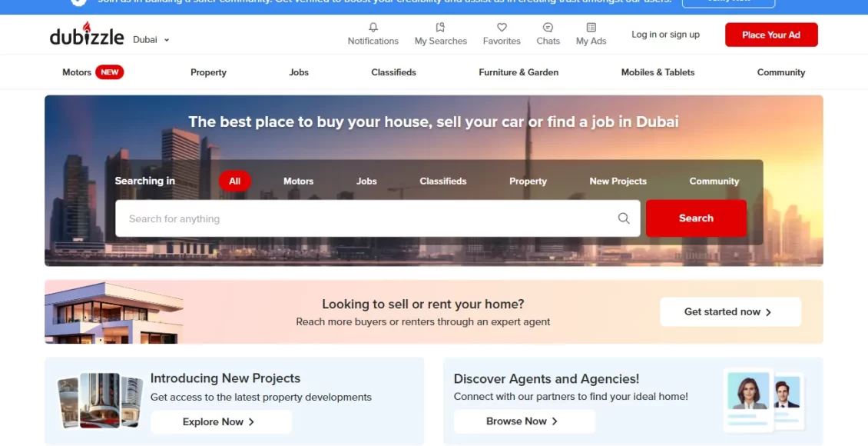Click the Search for anything input field
The height and width of the screenshot is (446, 868).
click(369, 218)
